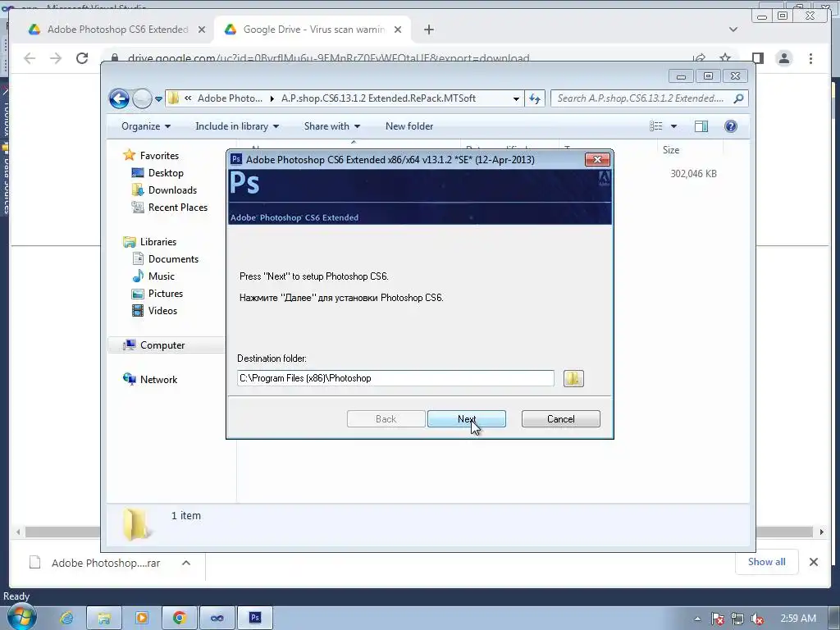Reload the Chrome page

point(82,58)
